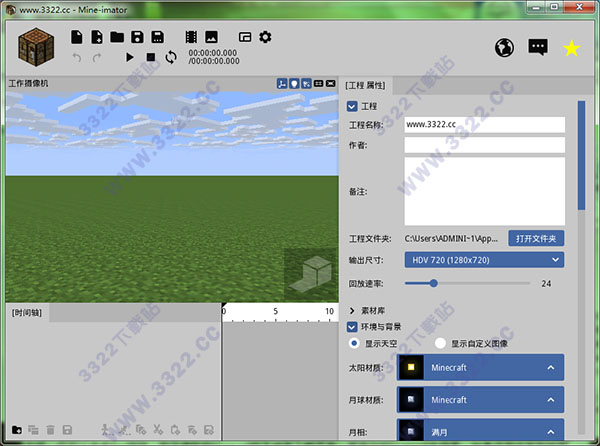Click the properties panel vertical scrollbar

click(x=582, y=155)
